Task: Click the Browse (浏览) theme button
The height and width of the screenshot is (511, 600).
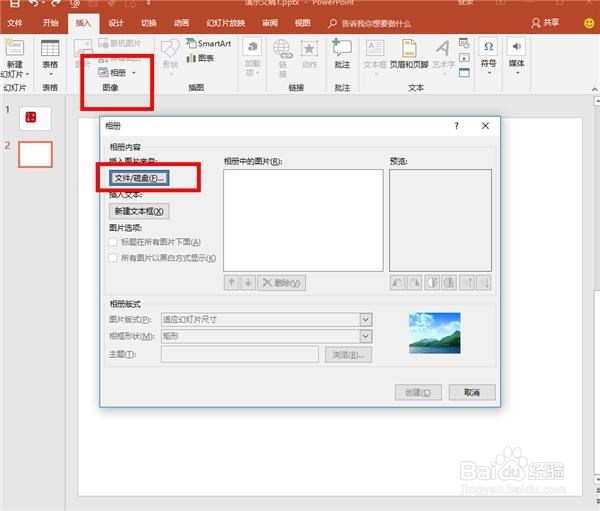Action: pos(348,355)
